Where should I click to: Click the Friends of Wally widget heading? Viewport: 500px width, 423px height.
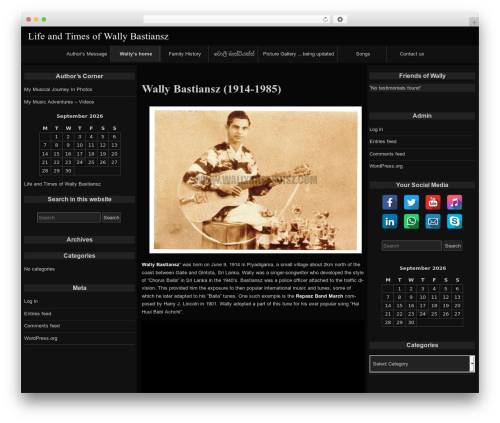tap(422, 76)
